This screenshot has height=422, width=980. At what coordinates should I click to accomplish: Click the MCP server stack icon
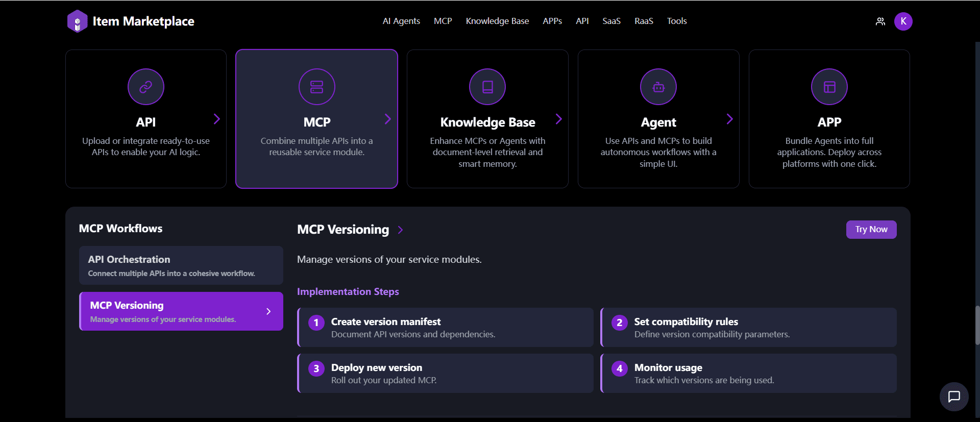[x=317, y=87]
